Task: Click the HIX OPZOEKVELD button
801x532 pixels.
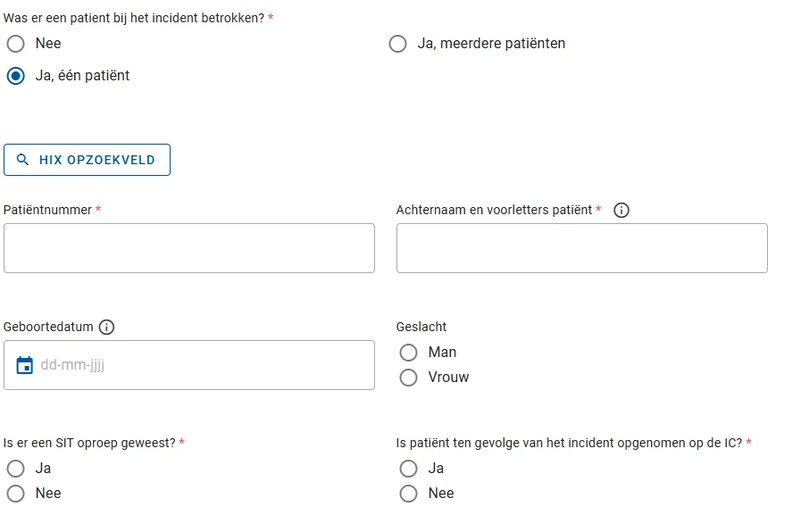Action: click(87, 160)
